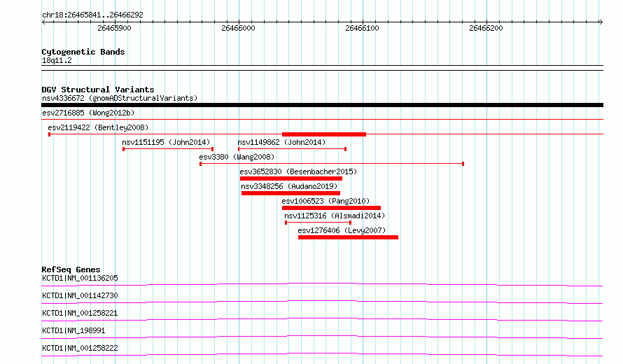Open nsv1149862 (John2014) variant label
The width and height of the screenshot is (623, 364).
pos(281,142)
